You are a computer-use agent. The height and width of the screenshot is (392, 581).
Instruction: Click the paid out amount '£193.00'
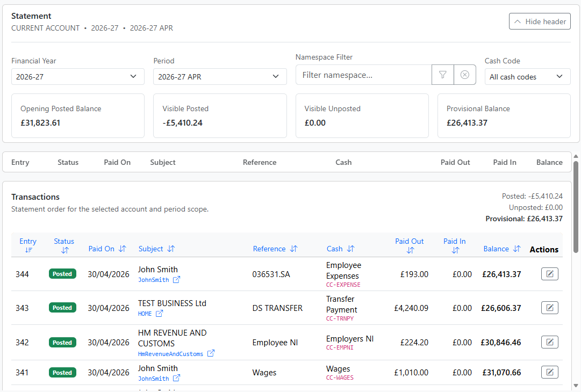pos(414,274)
